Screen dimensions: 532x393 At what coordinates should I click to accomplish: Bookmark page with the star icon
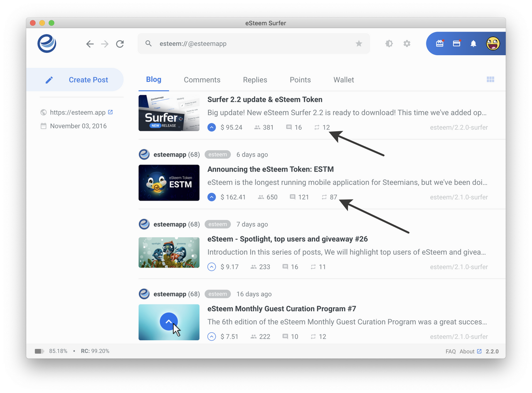click(359, 43)
